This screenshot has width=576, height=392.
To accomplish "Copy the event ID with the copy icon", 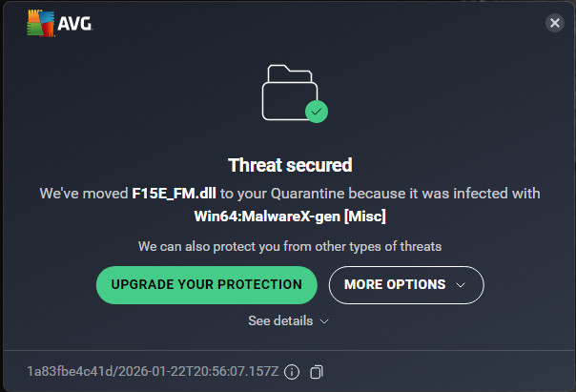I will tap(318, 371).
